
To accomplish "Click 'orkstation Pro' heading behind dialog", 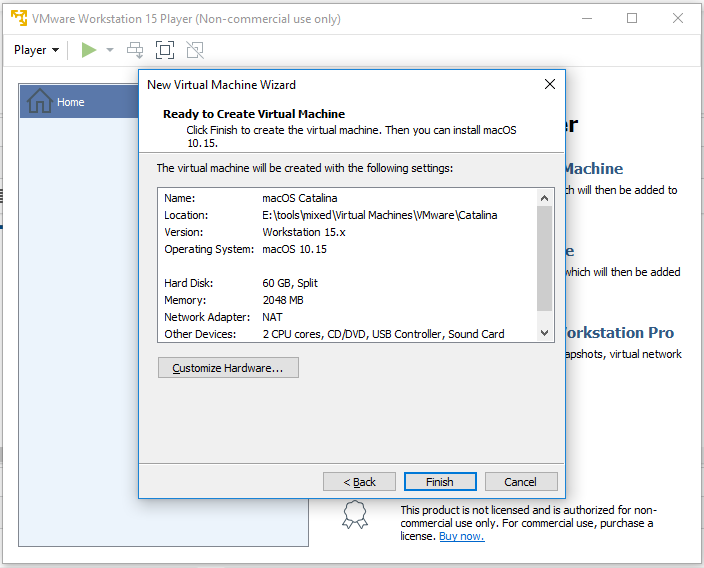I will tap(620, 333).
